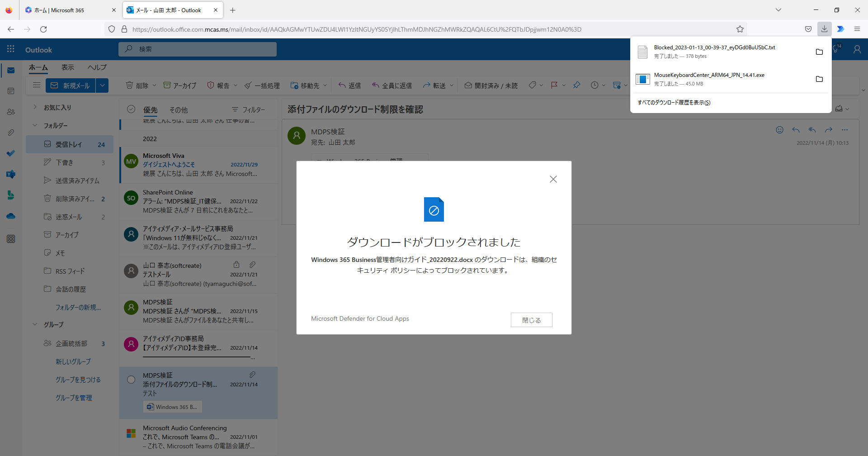Select the radio circle on MDPS検証 selected mail
868x456 pixels.
131,380
